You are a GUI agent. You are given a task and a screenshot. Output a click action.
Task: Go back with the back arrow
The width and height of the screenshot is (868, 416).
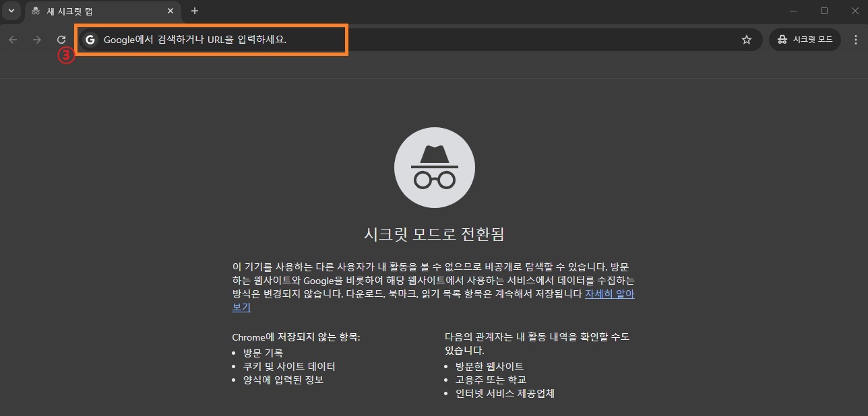(13, 40)
